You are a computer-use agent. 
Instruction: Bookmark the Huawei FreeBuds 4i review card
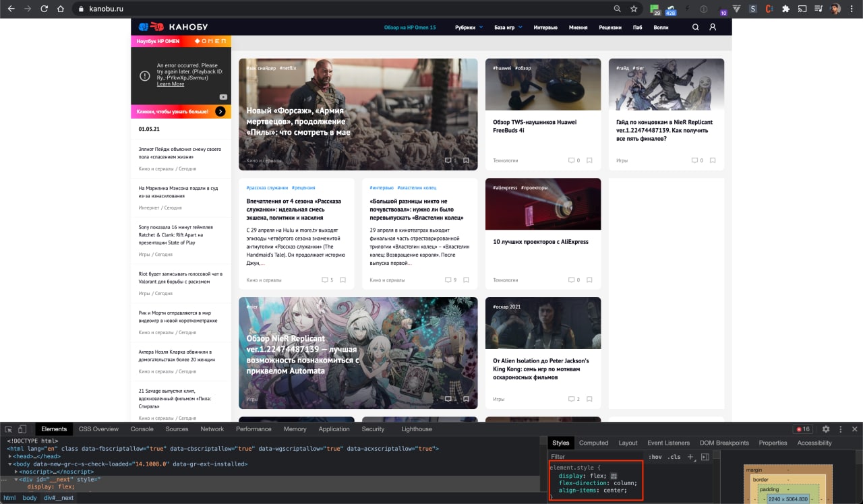(589, 160)
